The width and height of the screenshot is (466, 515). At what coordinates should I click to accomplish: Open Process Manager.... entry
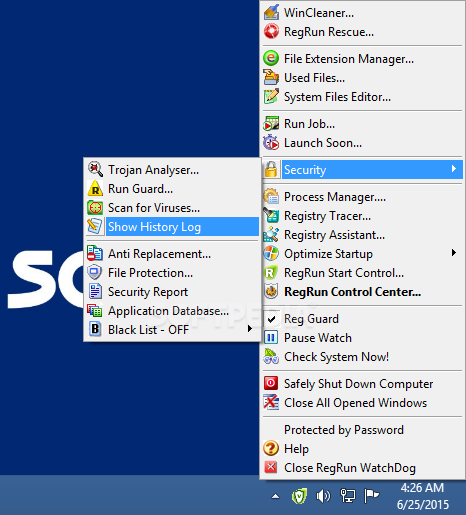pos(362,197)
